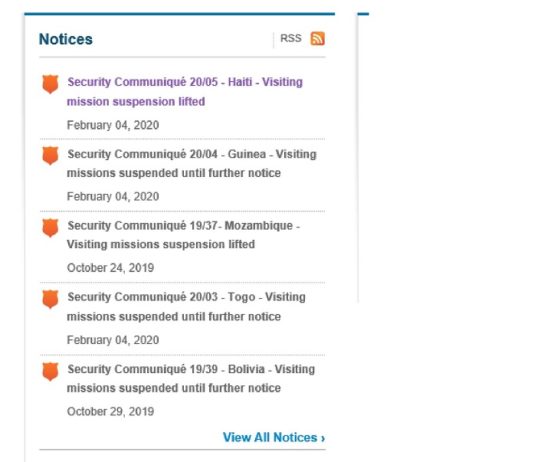Click the "Visiting missions suspension lifted" text line
The width and height of the screenshot is (534, 462).
point(161,244)
